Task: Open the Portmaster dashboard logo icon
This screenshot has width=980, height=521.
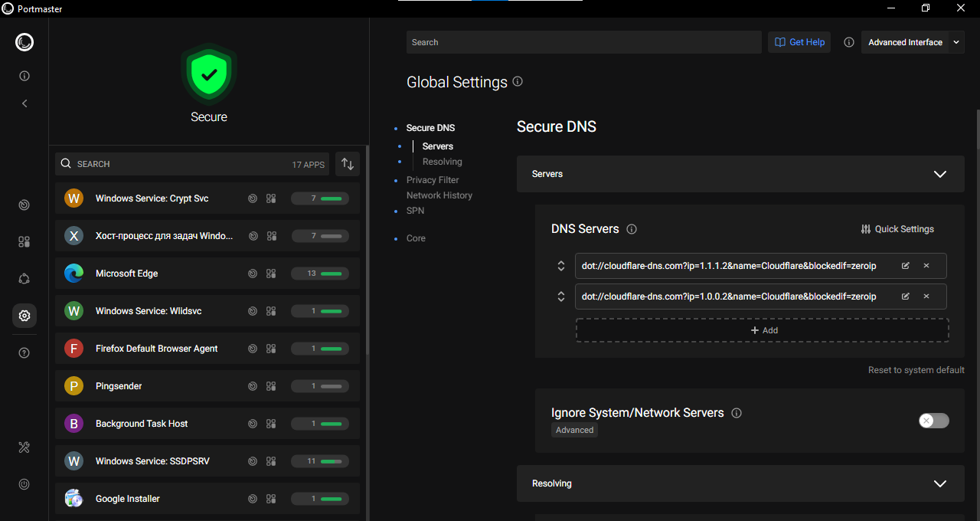Action: pos(24,42)
